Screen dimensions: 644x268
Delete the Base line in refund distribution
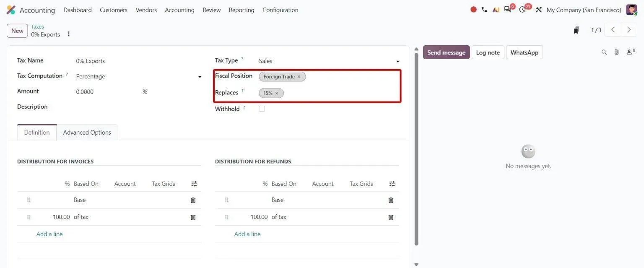click(x=391, y=200)
